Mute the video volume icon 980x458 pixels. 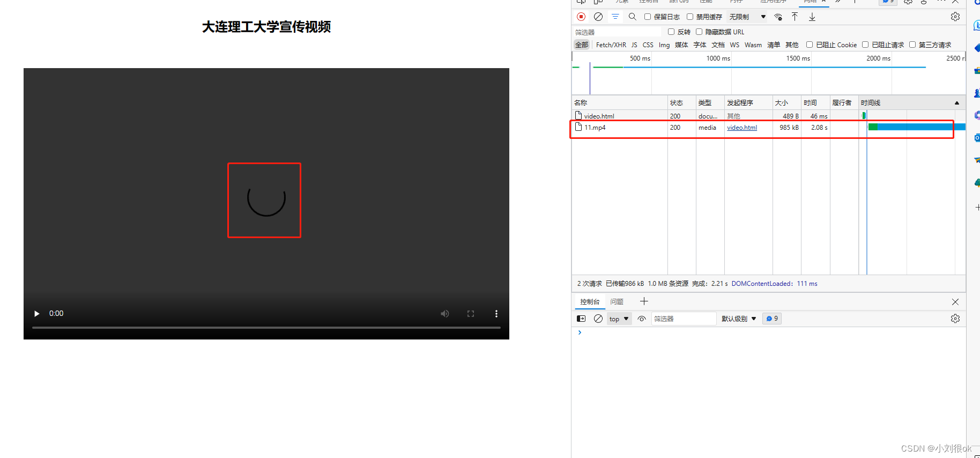pyautogui.click(x=445, y=314)
